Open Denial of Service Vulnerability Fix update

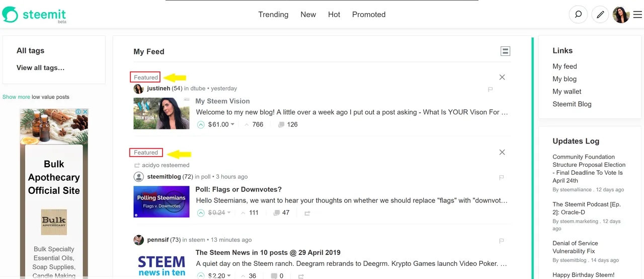coord(575,247)
